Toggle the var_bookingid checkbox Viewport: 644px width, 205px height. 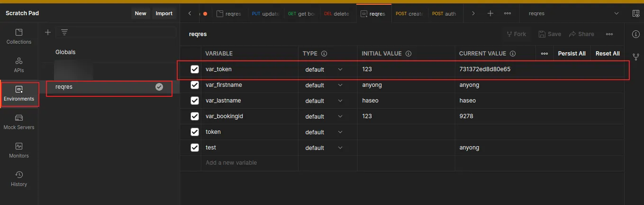194,116
